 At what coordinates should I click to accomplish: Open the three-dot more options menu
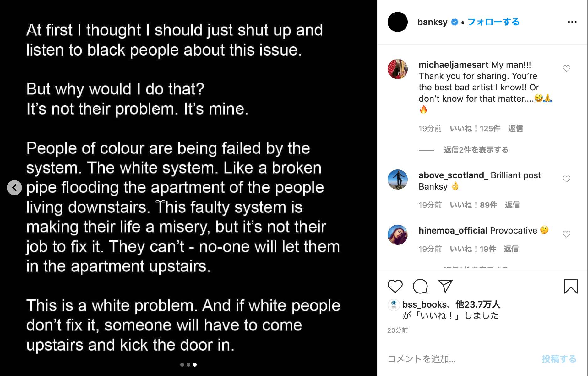click(x=572, y=22)
